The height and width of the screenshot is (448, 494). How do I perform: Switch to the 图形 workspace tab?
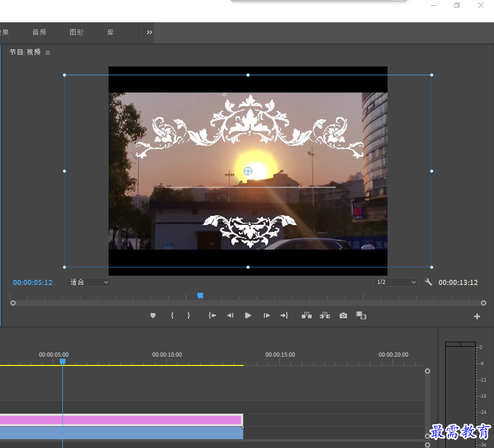tap(76, 32)
